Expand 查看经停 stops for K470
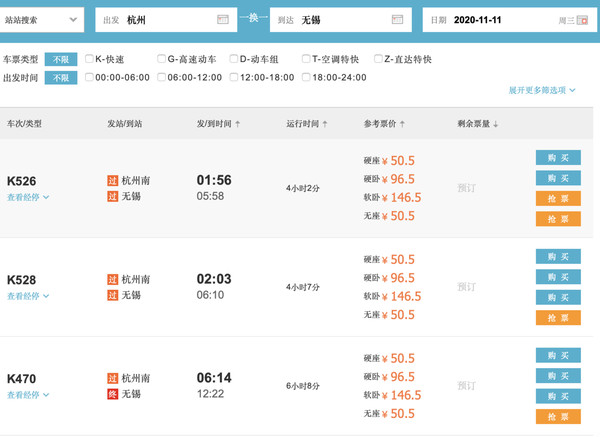 28,395
